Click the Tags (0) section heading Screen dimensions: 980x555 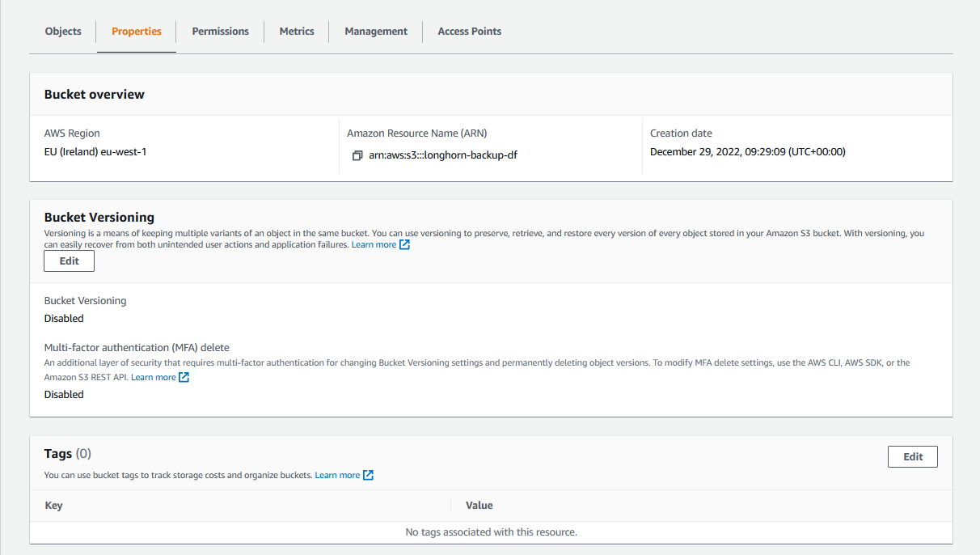coord(68,454)
